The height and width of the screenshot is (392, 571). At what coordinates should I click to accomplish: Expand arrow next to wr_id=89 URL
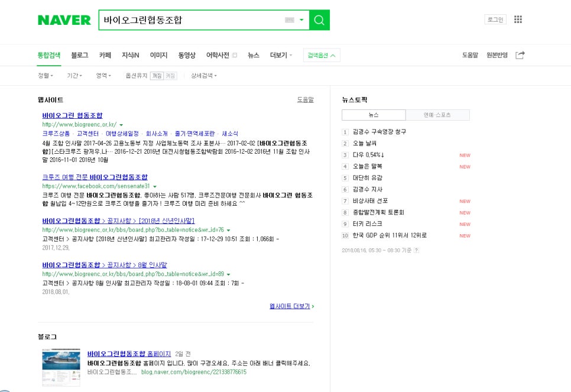click(229, 274)
